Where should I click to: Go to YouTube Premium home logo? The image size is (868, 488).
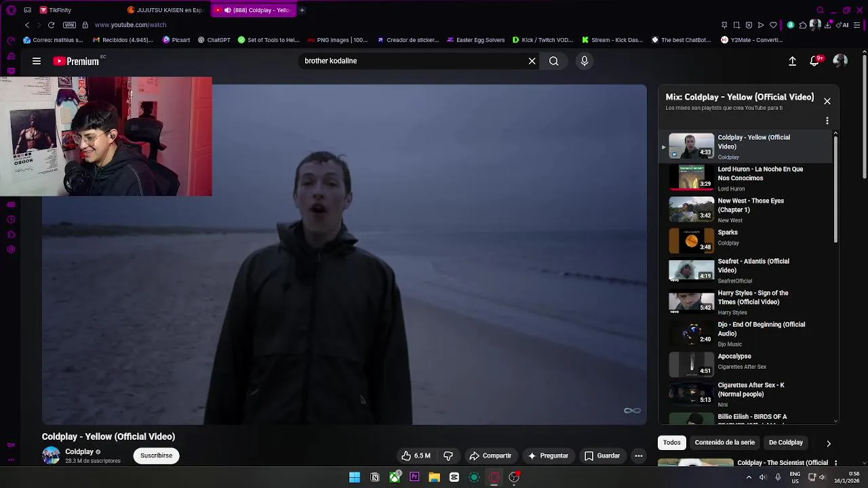(76, 61)
